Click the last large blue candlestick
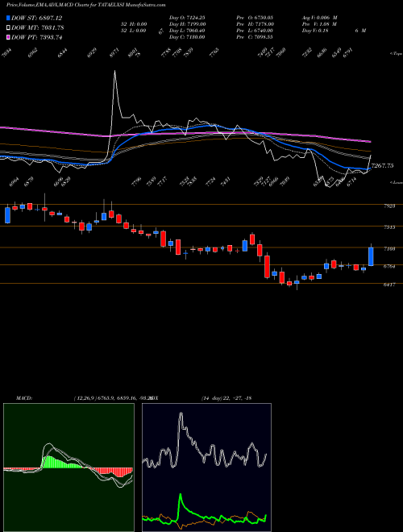The height and width of the screenshot is (532, 403). [371, 256]
